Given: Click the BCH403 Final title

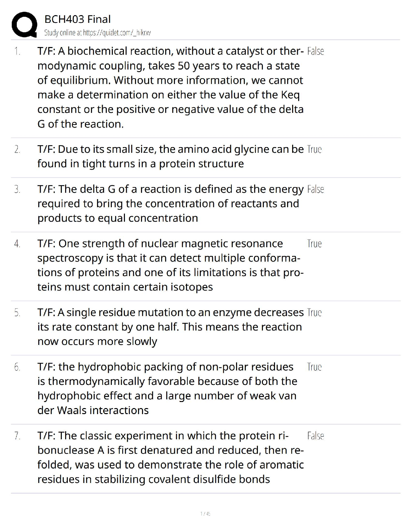Looking at the screenshot, I should click(78, 19).
